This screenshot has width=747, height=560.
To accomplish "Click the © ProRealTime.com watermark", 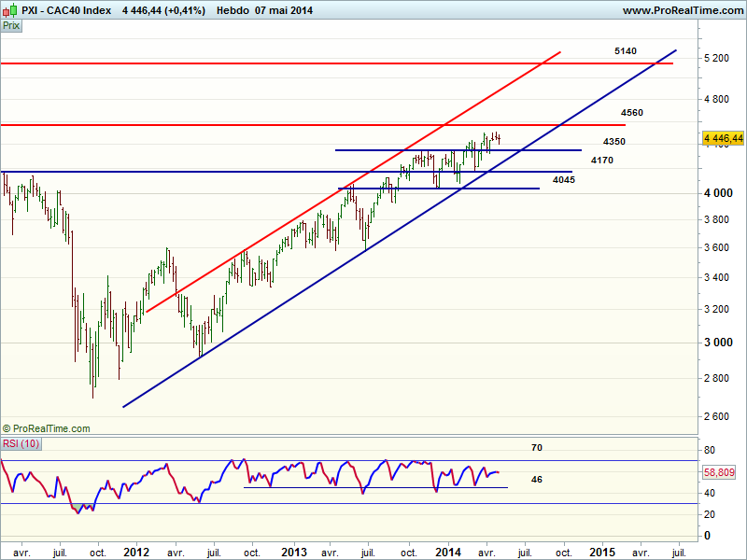I will (47, 428).
